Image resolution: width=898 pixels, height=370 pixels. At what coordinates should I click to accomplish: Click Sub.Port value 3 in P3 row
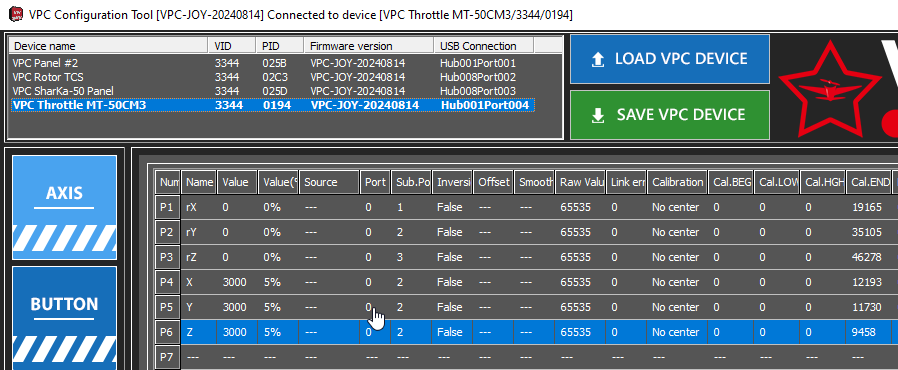[x=411, y=257]
